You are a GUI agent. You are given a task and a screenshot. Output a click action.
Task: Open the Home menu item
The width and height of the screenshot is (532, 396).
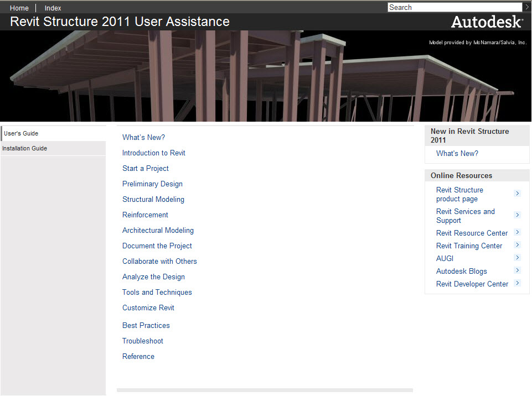(x=19, y=7)
